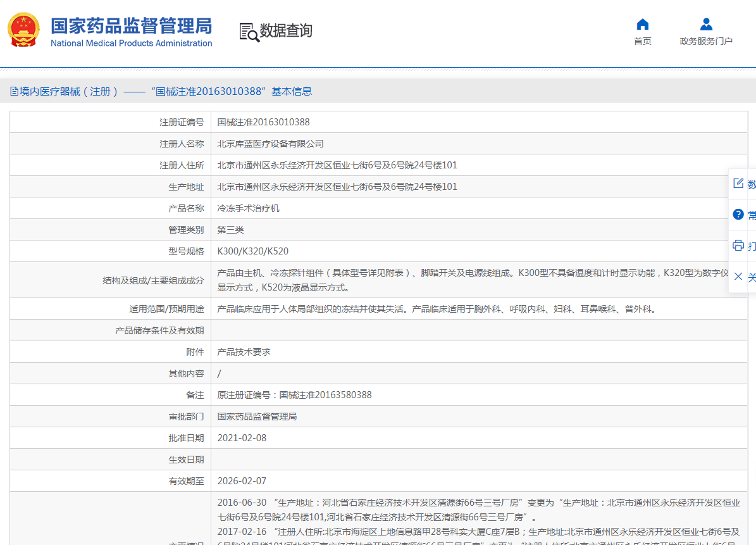Click 北京库蓝医疗设备有限公司 registrant name
The height and width of the screenshot is (545, 756).
271,144
